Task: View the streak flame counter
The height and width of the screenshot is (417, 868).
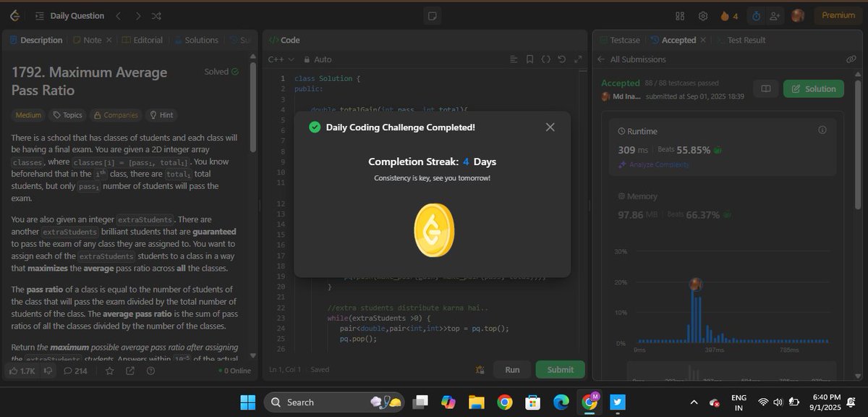Action: point(729,16)
